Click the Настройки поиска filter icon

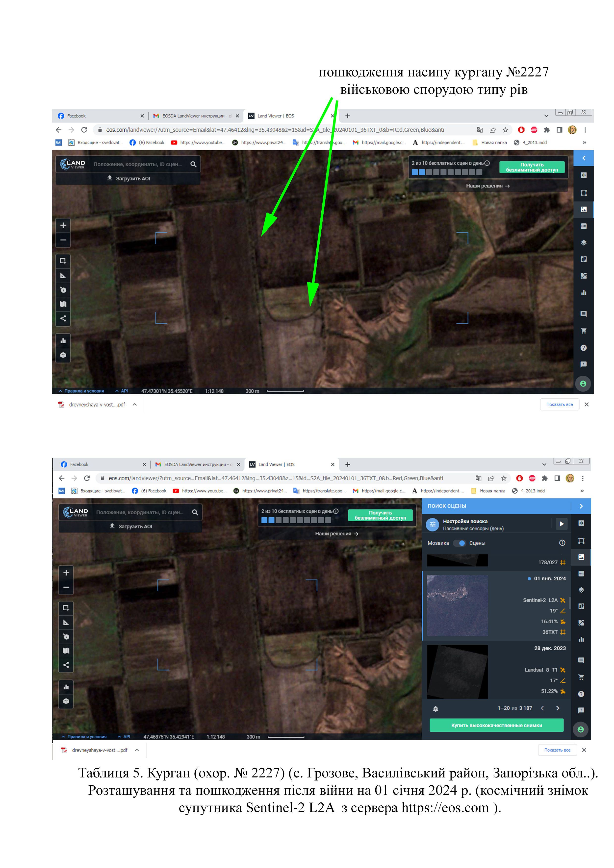pos(432,524)
